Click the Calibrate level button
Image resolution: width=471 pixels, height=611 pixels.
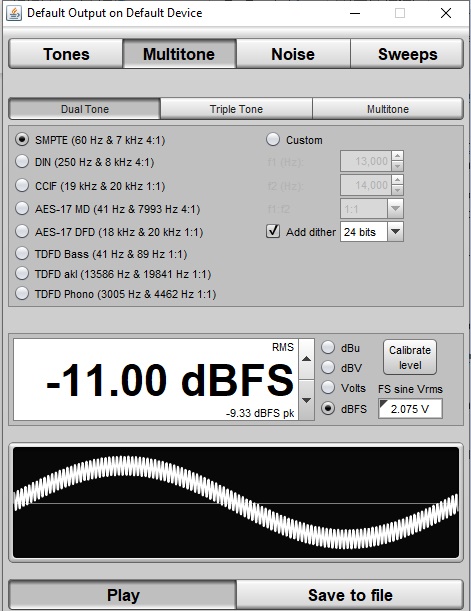[x=410, y=357]
